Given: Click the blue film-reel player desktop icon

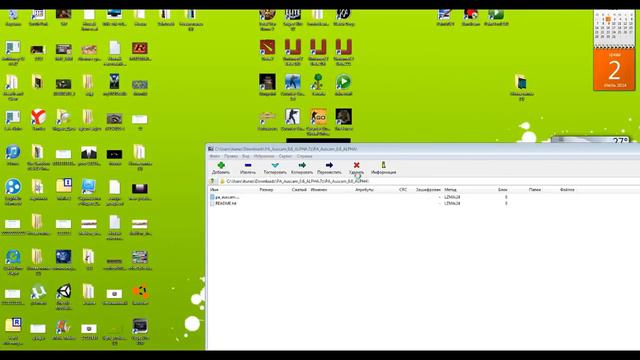Looking at the screenshot, I should tap(13, 189).
